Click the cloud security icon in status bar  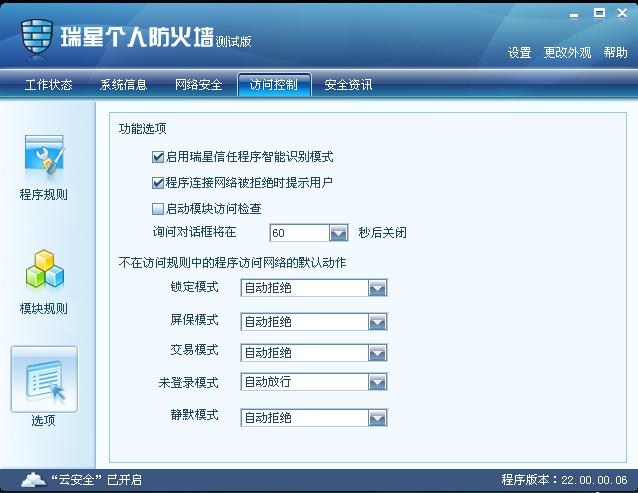pos(34,480)
